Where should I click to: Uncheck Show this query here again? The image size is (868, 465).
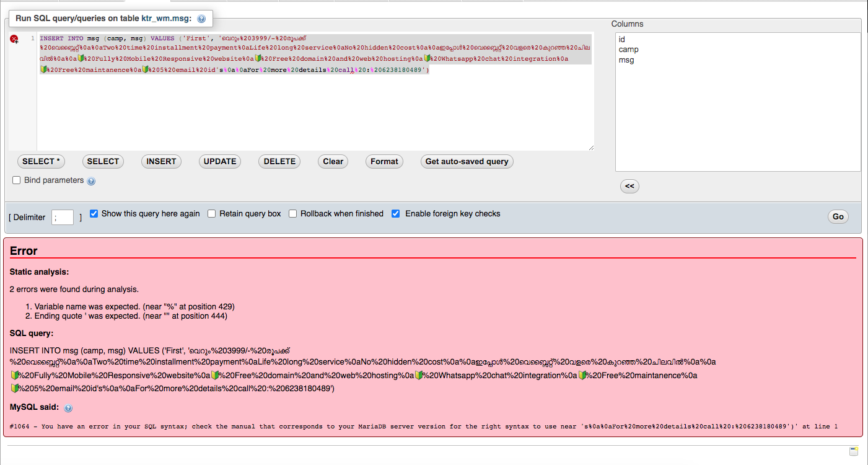pyautogui.click(x=94, y=213)
